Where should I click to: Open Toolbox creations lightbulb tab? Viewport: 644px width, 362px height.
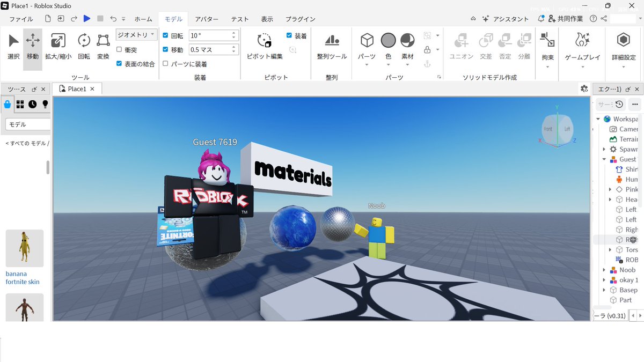45,104
